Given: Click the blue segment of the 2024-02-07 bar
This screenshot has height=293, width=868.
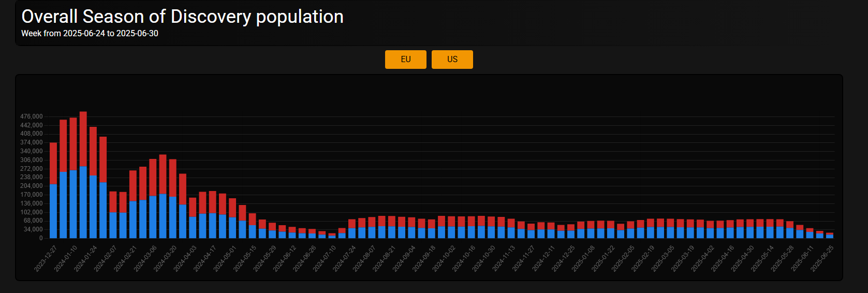Looking at the screenshot, I should pos(113,225).
